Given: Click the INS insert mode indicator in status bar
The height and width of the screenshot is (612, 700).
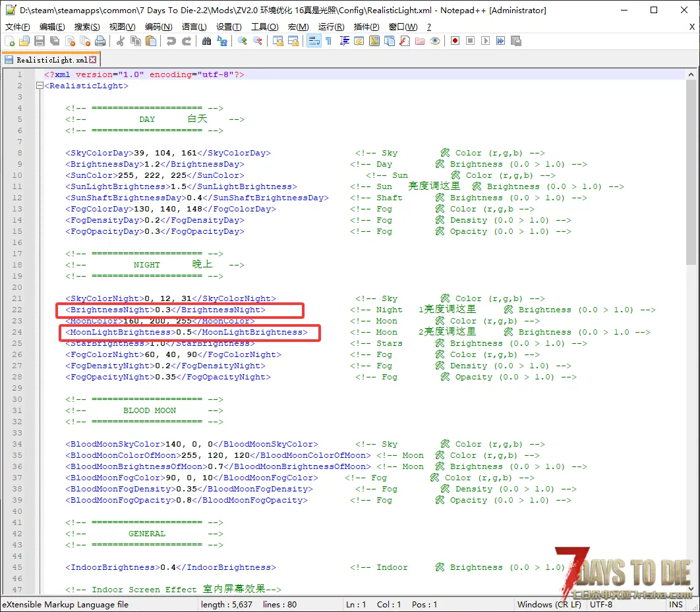Looking at the screenshot, I should point(676,604).
